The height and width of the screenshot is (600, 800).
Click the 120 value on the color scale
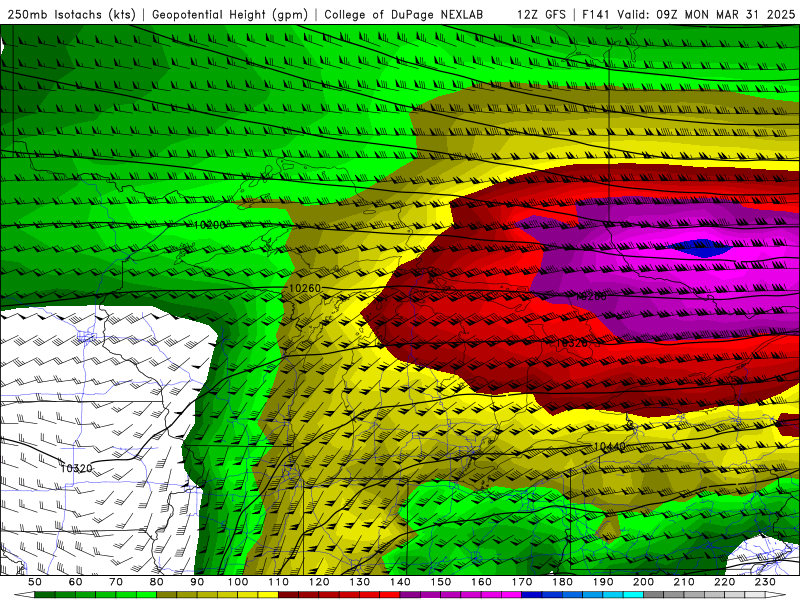319,582
